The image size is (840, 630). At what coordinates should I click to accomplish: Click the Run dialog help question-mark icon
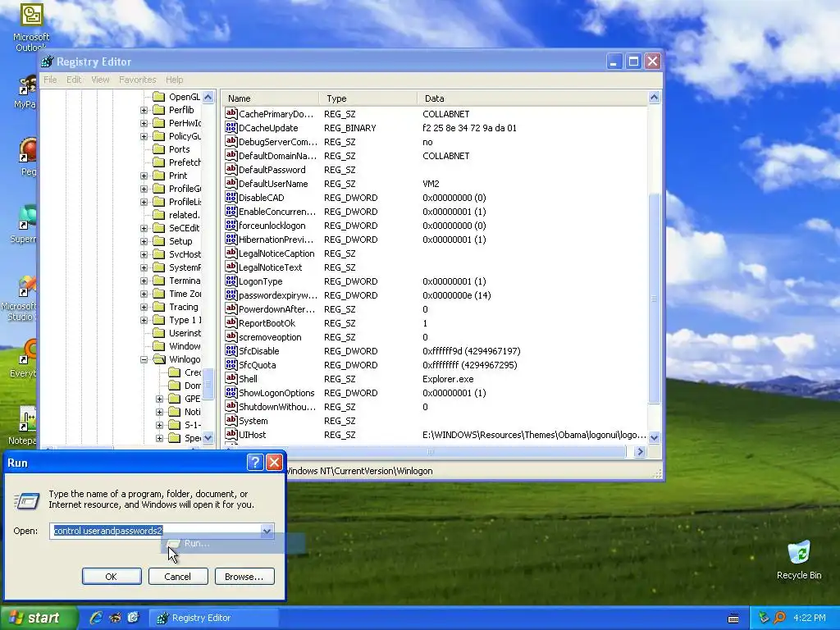[256, 463]
